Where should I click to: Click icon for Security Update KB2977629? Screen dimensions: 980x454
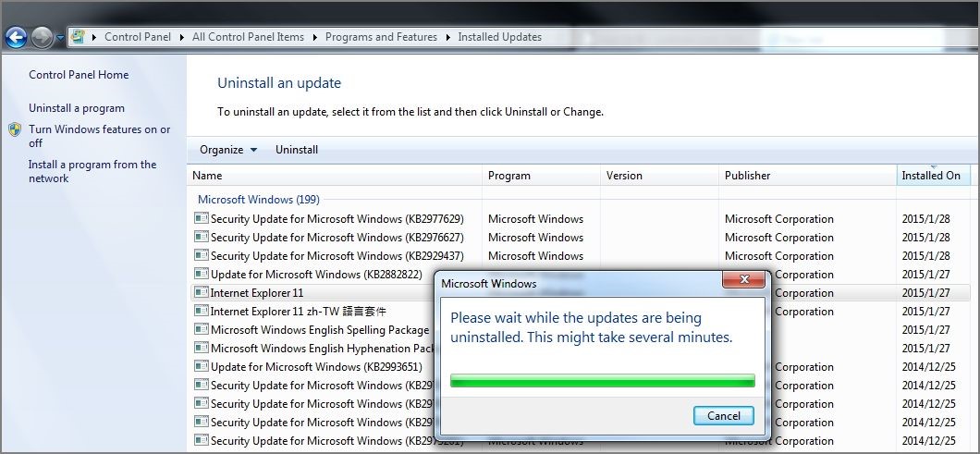coord(201,217)
